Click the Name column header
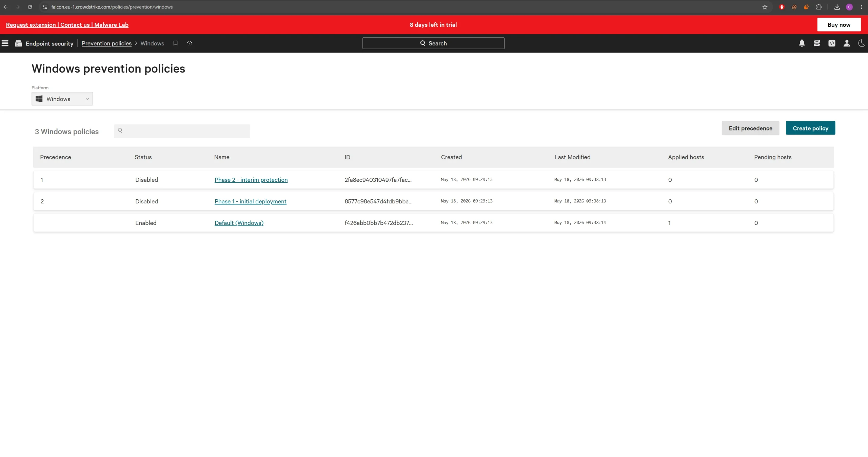The image size is (868, 457). coord(222,157)
